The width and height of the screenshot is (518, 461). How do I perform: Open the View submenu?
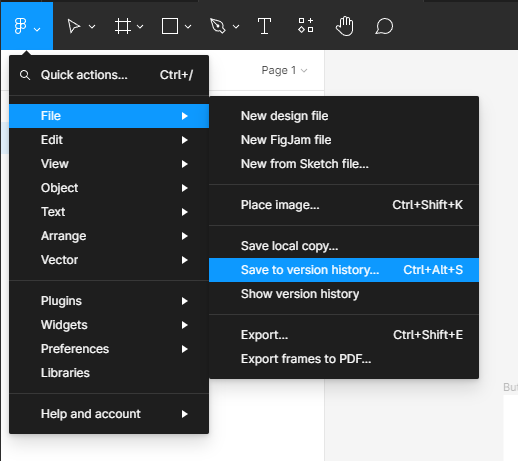click(x=109, y=164)
